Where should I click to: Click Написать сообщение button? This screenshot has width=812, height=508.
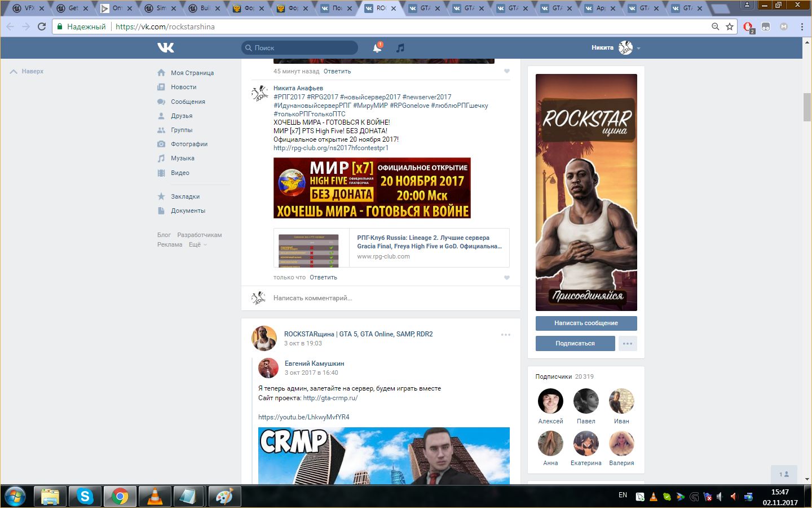click(x=586, y=323)
